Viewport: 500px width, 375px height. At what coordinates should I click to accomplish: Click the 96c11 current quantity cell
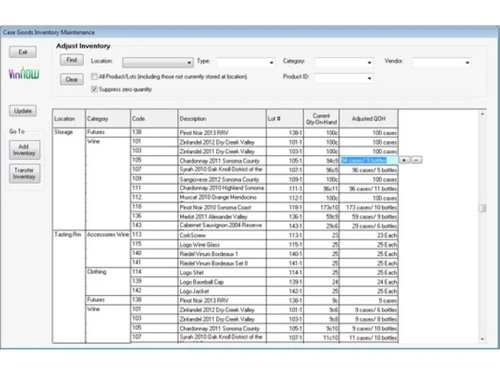[x=321, y=189]
